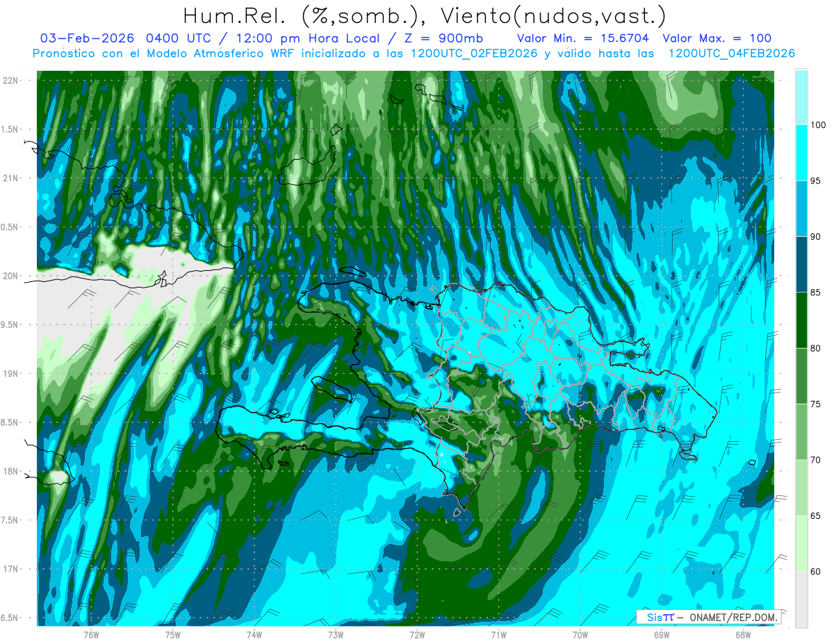
Task: Click the '1200UTC_04FEB2026' valid-until time text
Action: [731, 53]
